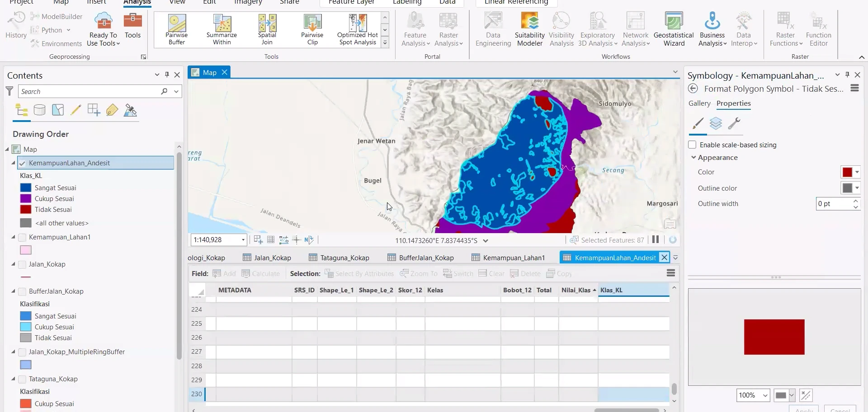Pick the red Color swatch

(x=847, y=172)
